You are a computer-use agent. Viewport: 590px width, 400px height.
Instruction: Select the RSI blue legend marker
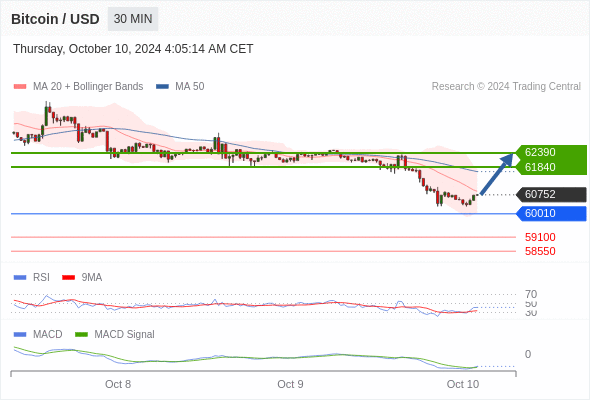coord(20,278)
